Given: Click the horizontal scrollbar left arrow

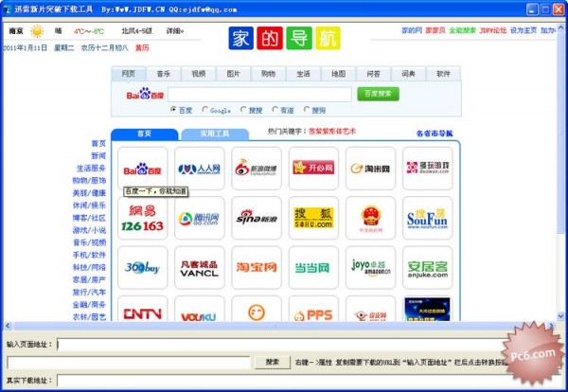Looking at the screenshot, I should (x=8, y=326).
